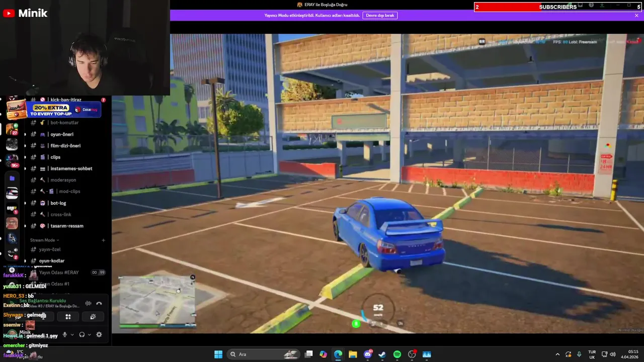This screenshot has height=362, width=644.
Task: Open Discord user settings gear
Action: tap(99, 334)
